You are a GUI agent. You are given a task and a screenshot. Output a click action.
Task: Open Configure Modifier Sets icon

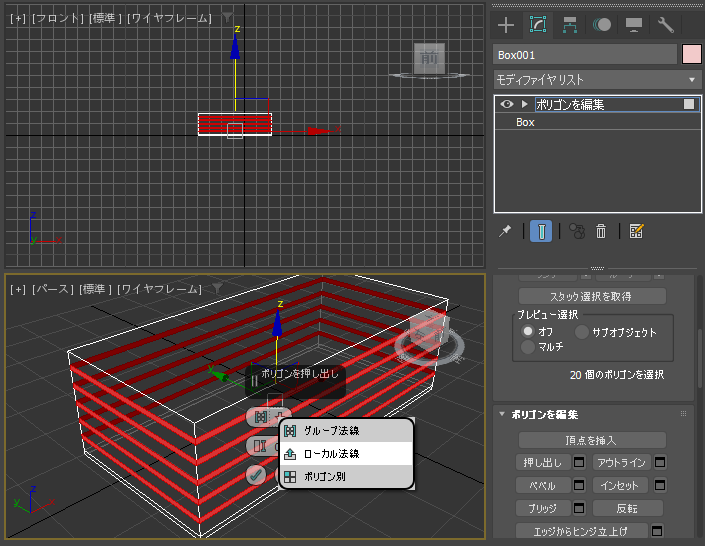[636, 231]
